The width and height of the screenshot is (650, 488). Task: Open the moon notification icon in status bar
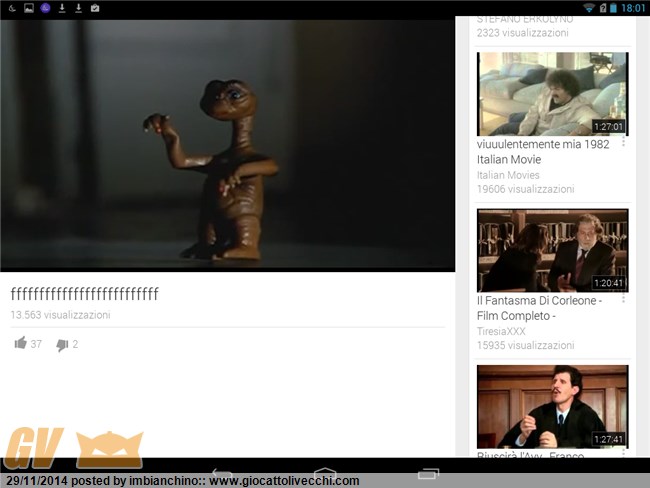pyautogui.click(x=12, y=8)
